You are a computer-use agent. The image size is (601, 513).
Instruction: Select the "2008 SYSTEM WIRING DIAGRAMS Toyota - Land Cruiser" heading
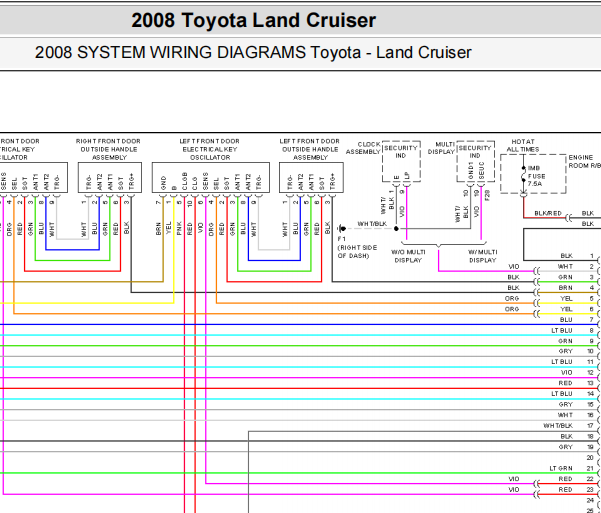253,53
